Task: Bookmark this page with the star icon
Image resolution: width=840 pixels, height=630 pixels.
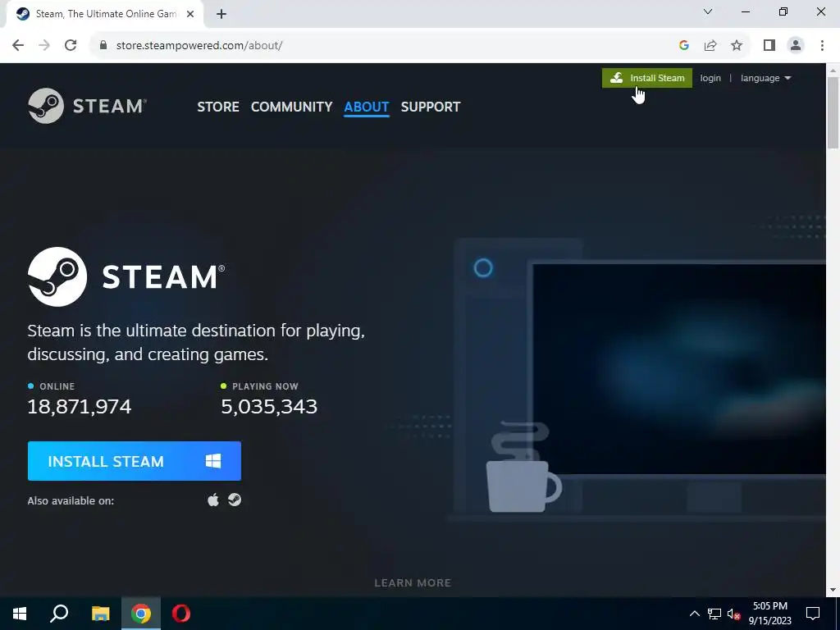Action: [737, 46]
